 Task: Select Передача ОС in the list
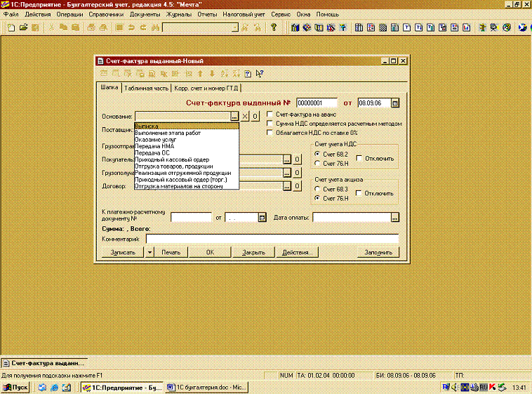coord(152,152)
